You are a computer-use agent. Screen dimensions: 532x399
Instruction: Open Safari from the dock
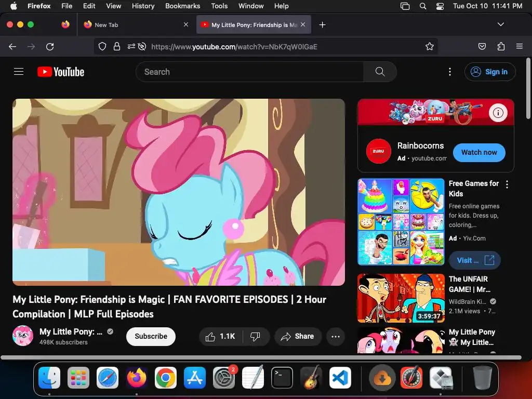pyautogui.click(x=108, y=378)
